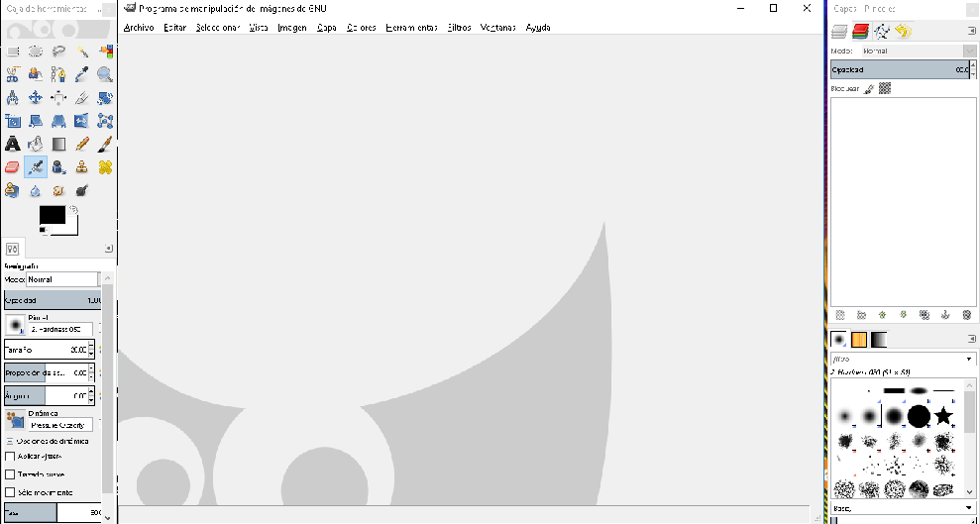Select the Foreground Select tool
This screenshot has height=524, width=980.
tap(36, 74)
